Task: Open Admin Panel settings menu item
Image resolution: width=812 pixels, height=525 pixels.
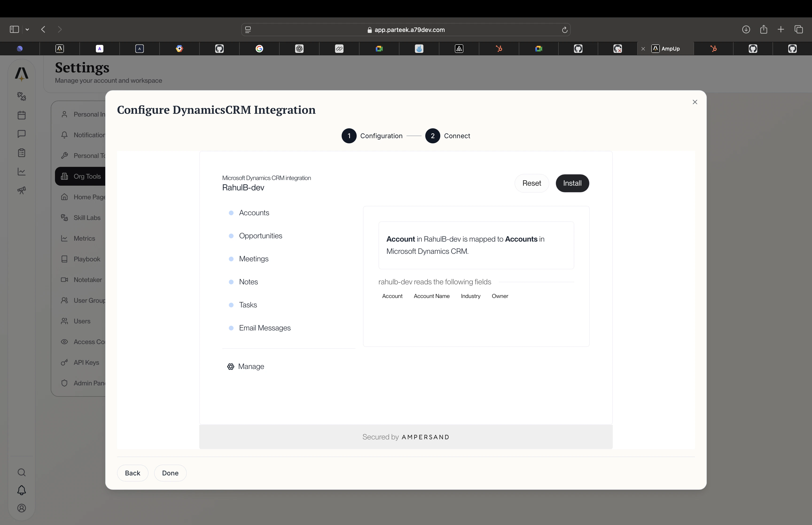Action: point(80,383)
